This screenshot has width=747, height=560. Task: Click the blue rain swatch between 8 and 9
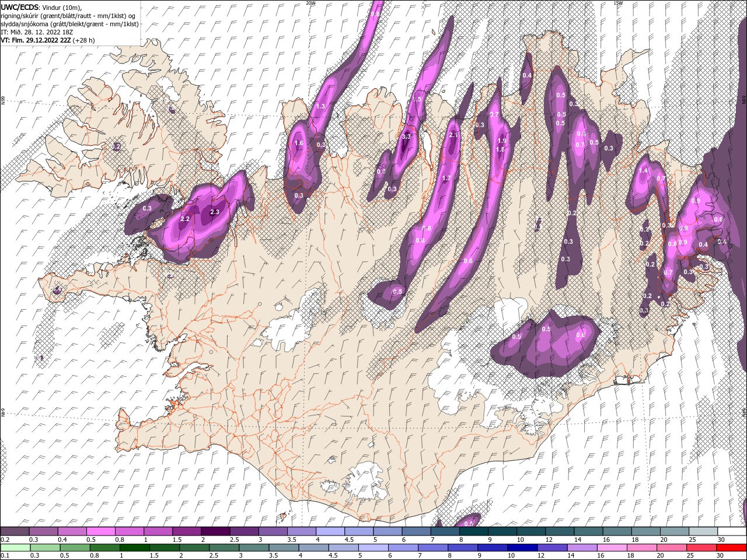coord(463,548)
